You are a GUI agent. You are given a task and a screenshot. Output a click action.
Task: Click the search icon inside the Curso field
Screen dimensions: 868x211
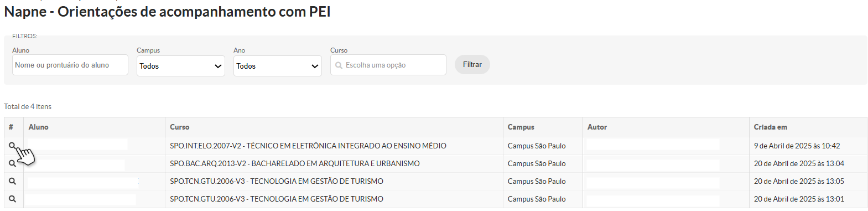[339, 65]
